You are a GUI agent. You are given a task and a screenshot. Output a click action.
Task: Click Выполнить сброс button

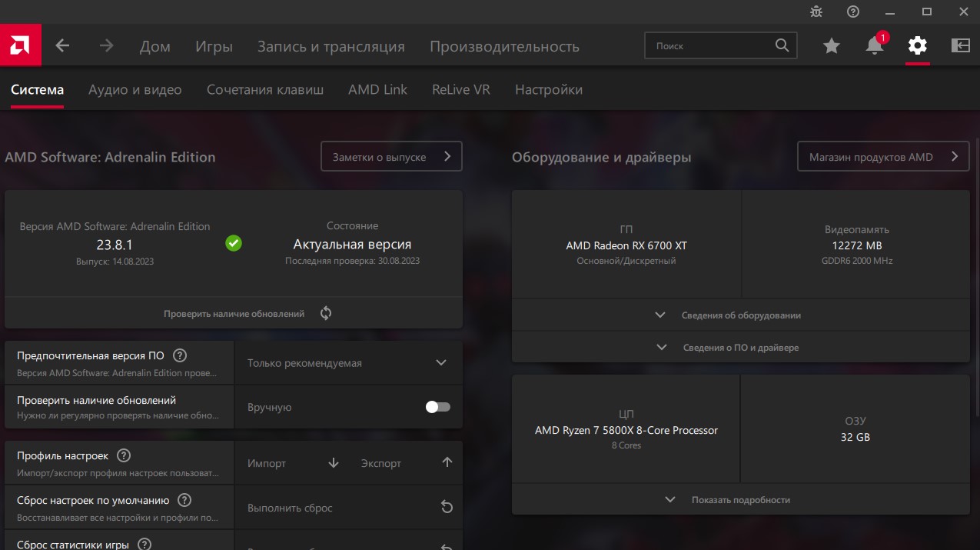tap(348, 508)
